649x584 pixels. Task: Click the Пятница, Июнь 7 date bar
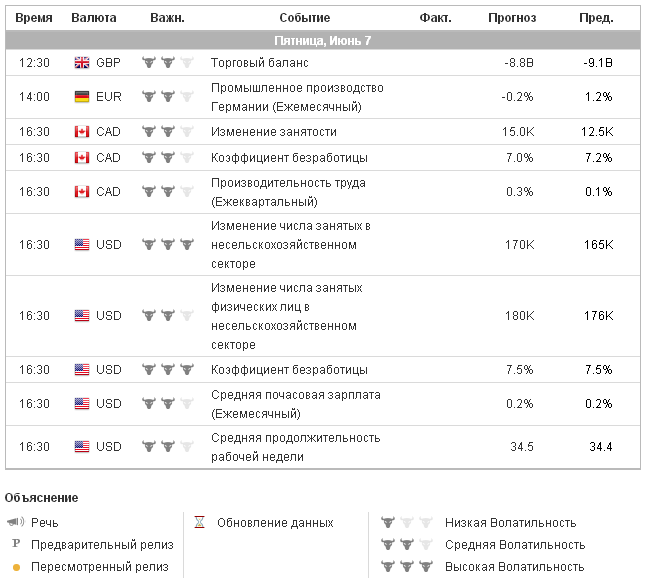[322, 41]
